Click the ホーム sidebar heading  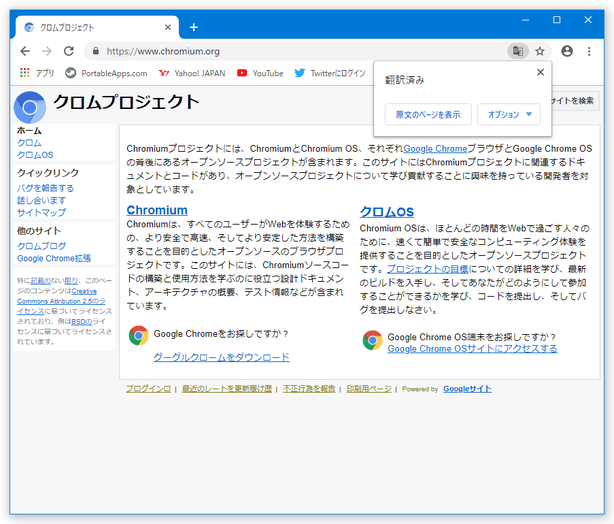[29, 130]
